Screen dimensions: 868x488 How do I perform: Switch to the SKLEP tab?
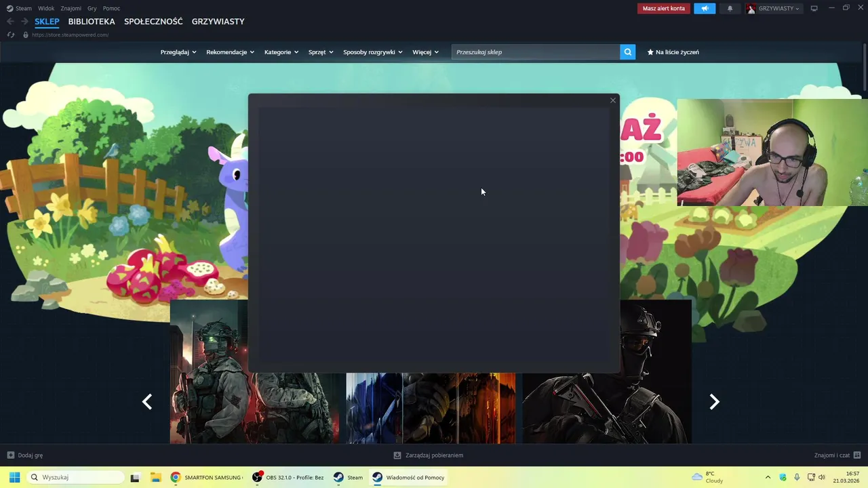tap(47, 22)
